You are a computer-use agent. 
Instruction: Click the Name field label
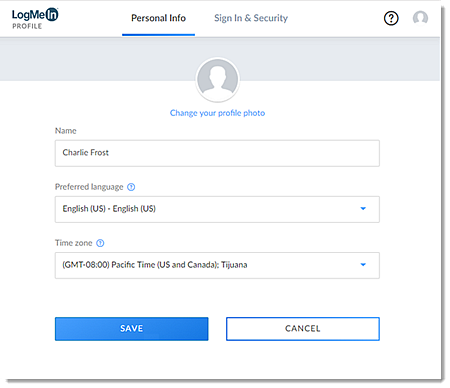[x=66, y=131]
